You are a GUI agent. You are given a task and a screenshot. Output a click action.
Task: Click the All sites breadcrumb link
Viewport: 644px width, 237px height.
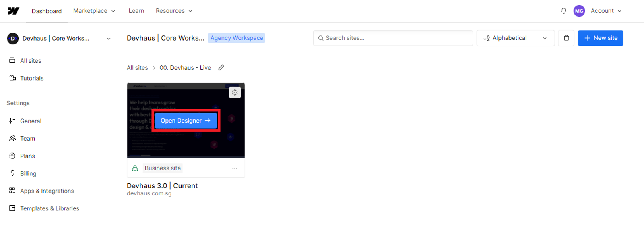[x=137, y=68]
